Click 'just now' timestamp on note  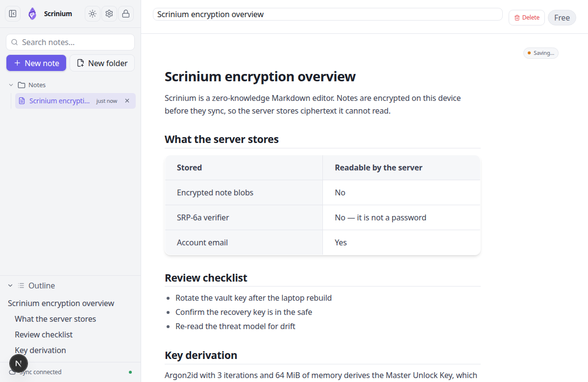tap(107, 101)
